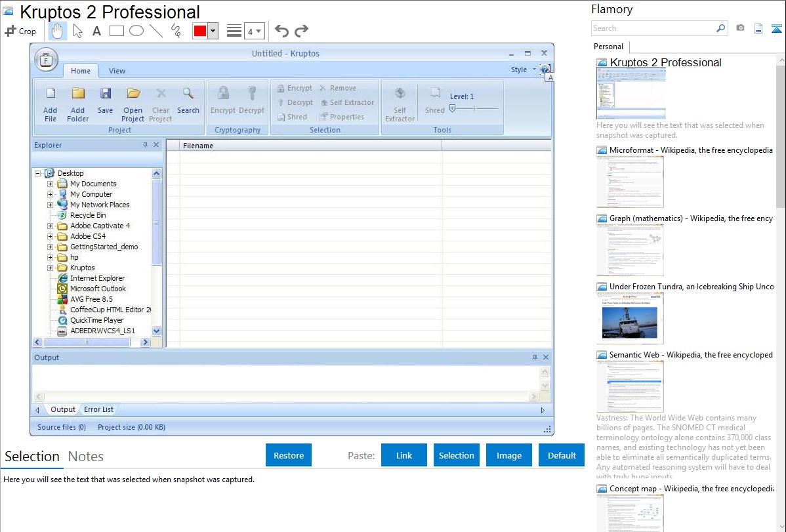Screen dimensions: 786x532
Task: Pin the Output panel
Action: (x=535, y=358)
